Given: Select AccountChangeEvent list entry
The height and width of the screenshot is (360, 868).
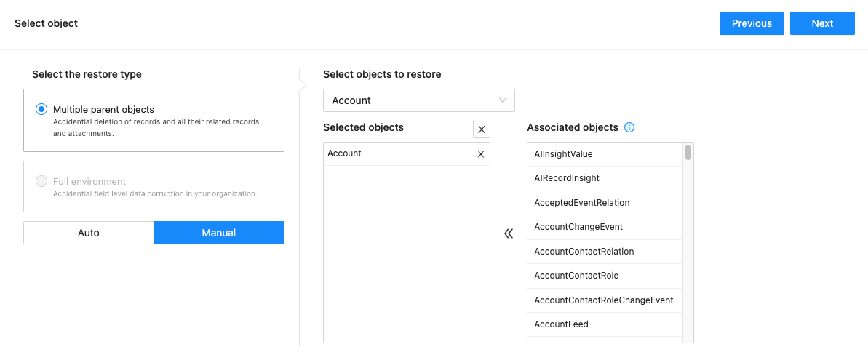Looking at the screenshot, I should coord(605,228).
